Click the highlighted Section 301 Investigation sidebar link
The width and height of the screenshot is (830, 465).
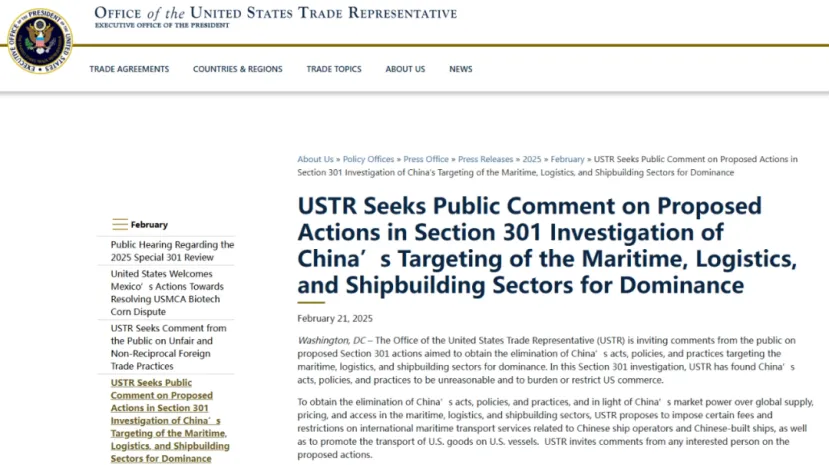coord(170,421)
